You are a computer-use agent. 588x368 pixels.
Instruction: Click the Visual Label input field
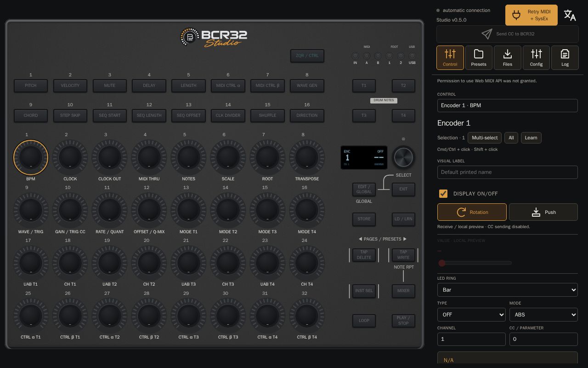pyautogui.click(x=508, y=172)
